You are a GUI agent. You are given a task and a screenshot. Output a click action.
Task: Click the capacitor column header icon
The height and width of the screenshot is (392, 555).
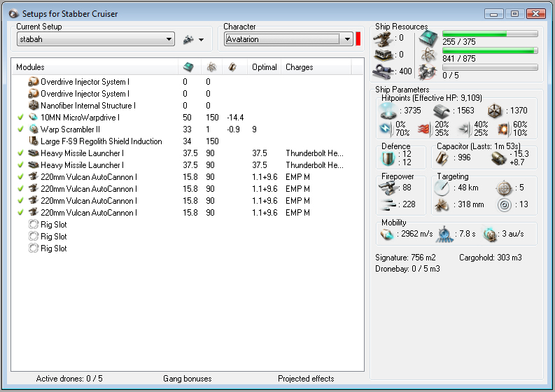click(232, 67)
